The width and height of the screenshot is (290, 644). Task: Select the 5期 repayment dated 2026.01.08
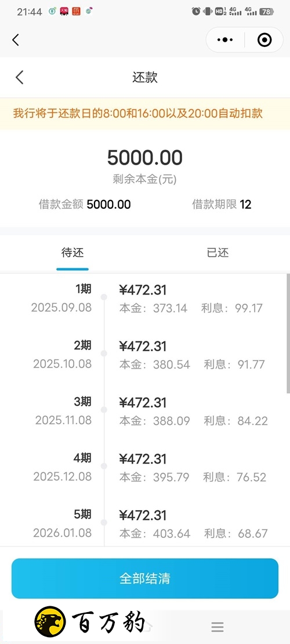145,523
